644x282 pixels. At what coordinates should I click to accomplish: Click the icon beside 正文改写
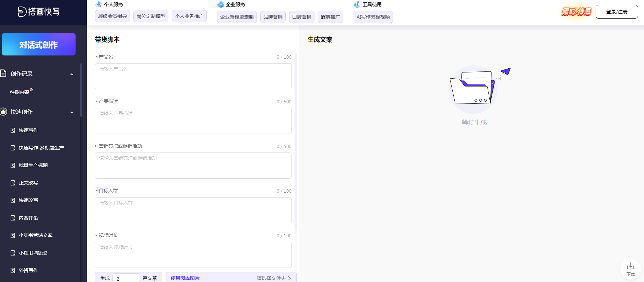tap(13, 183)
